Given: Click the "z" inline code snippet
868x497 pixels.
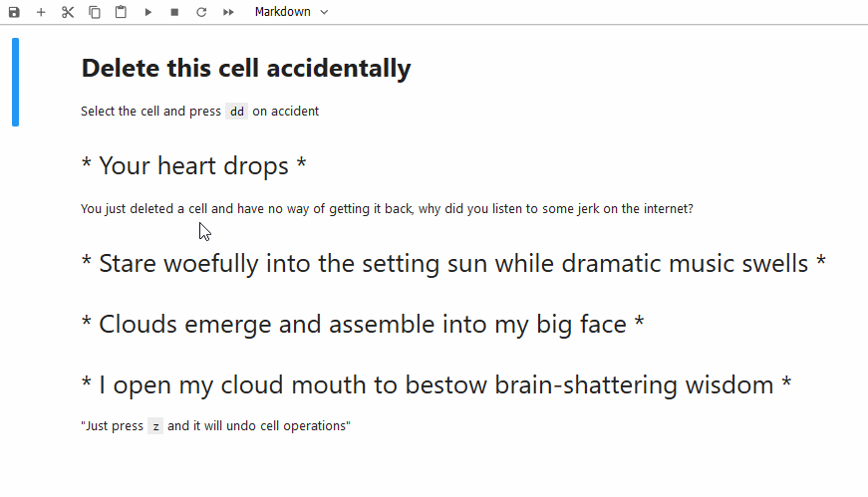Looking at the screenshot, I should pyautogui.click(x=155, y=426).
